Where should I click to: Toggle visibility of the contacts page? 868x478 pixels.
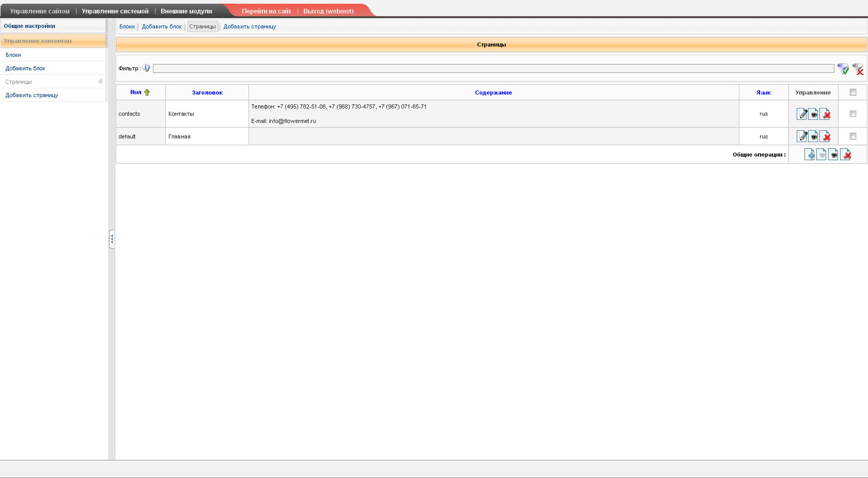click(813, 114)
